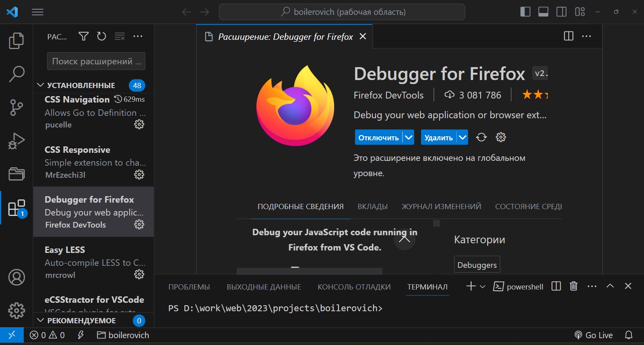This screenshot has height=345, width=644.
Task: Click the extension star rating
Action: tap(535, 95)
